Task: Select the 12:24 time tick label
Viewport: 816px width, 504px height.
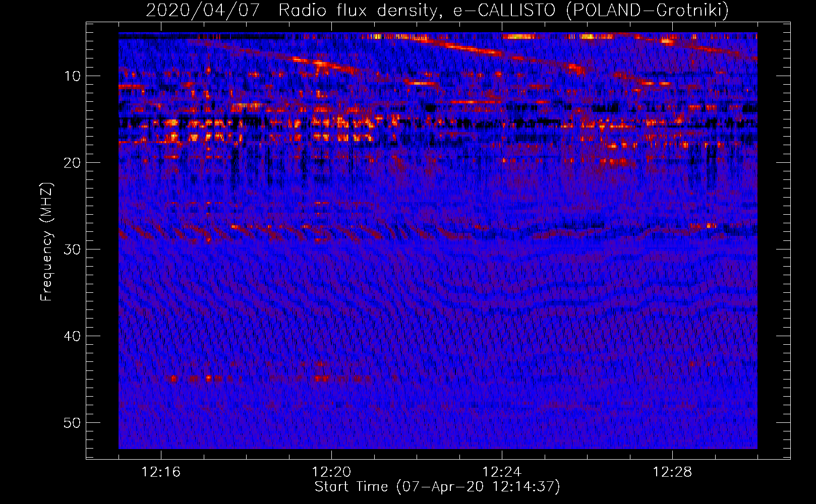Action: [502, 472]
